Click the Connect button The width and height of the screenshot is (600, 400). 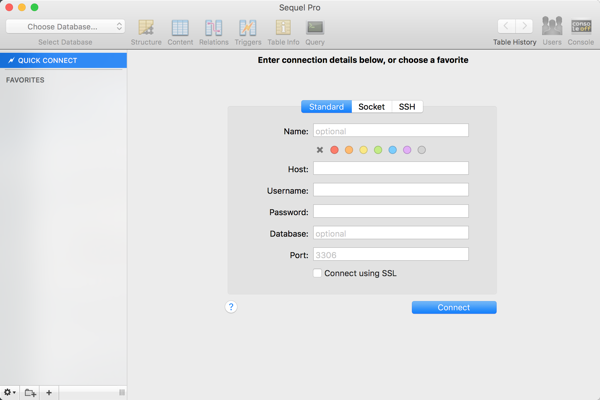pyautogui.click(x=454, y=307)
